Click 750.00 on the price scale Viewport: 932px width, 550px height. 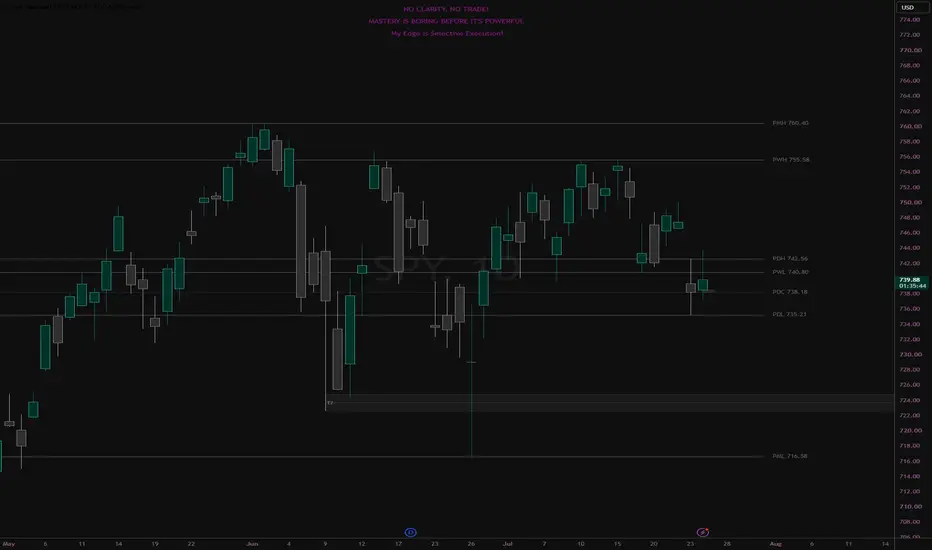(911, 203)
